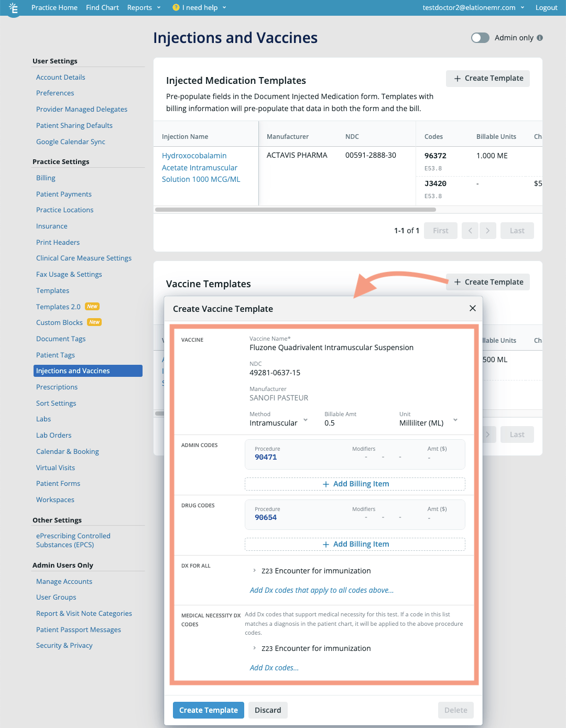Open Billing under Practice Settings
This screenshot has width=566, height=728.
click(x=46, y=178)
